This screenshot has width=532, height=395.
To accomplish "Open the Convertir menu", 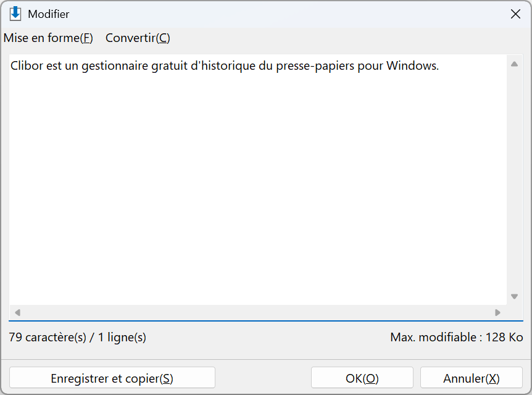I will (x=138, y=38).
